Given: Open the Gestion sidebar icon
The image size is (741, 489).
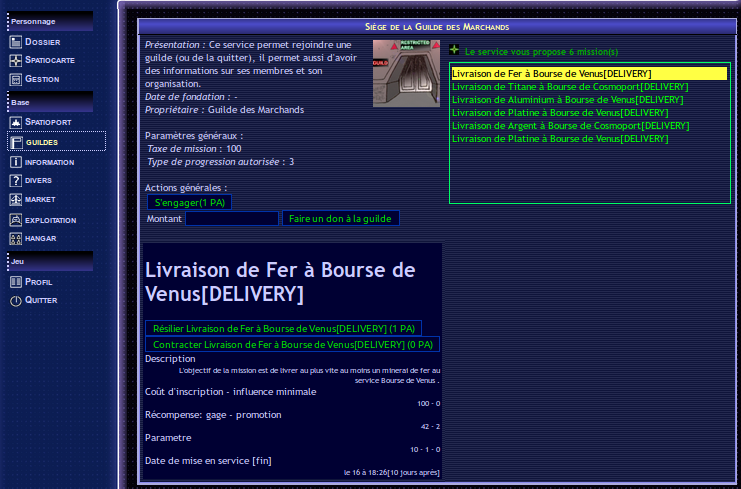Looking at the screenshot, I should (16, 79).
